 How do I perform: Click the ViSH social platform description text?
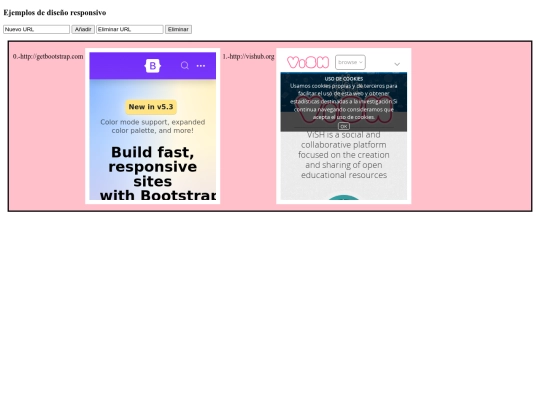coord(344,155)
